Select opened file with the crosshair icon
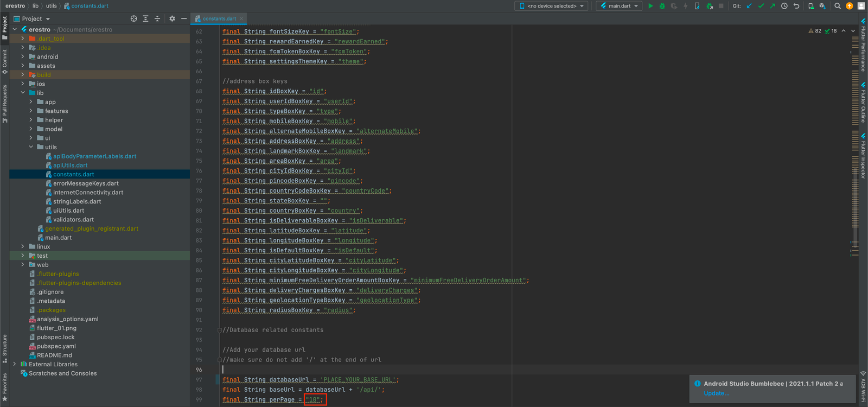This screenshot has height=407, width=868. coord(133,18)
